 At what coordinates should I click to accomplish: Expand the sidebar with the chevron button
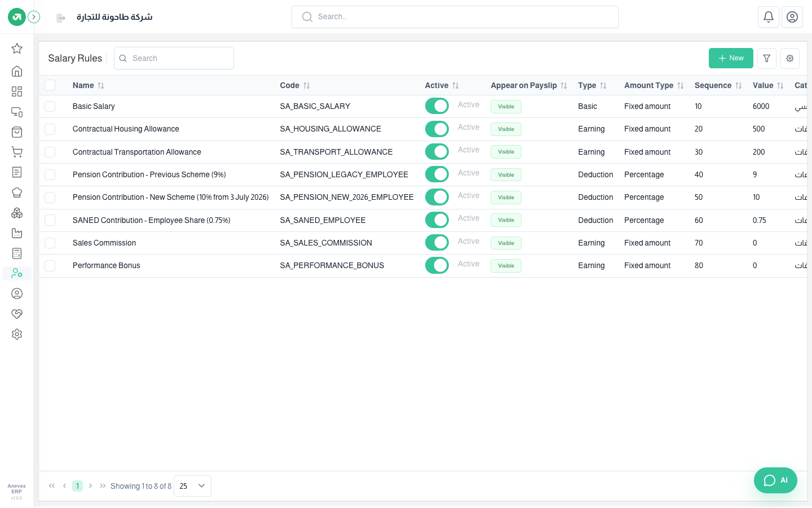[x=34, y=17]
